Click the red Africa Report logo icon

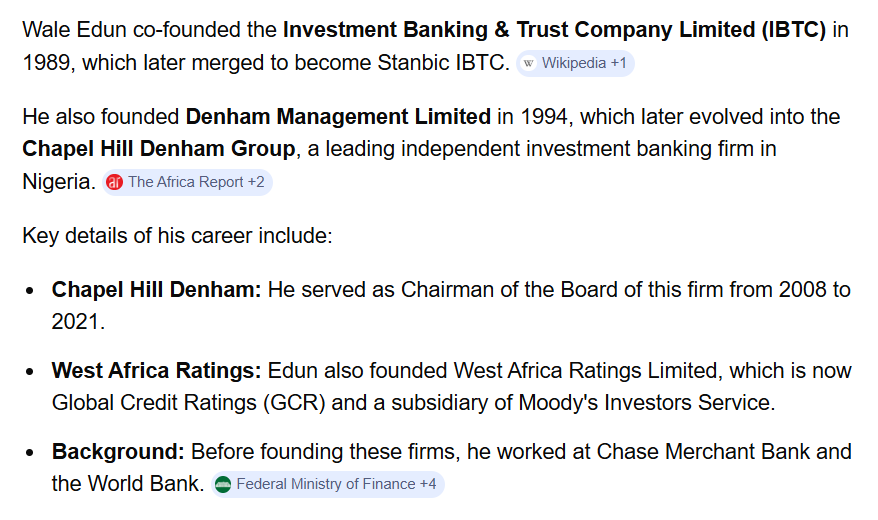pos(114,182)
